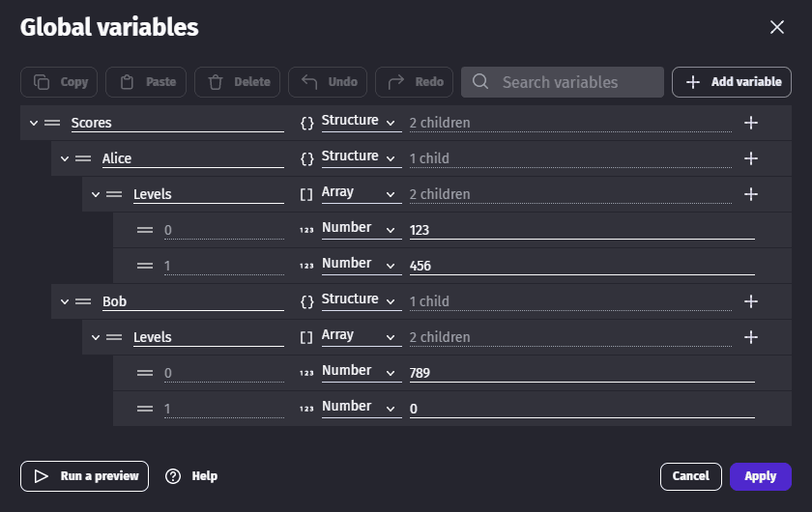Screen dimensions: 812x512
Task: Add a child to Alice structure
Action: (750, 158)
